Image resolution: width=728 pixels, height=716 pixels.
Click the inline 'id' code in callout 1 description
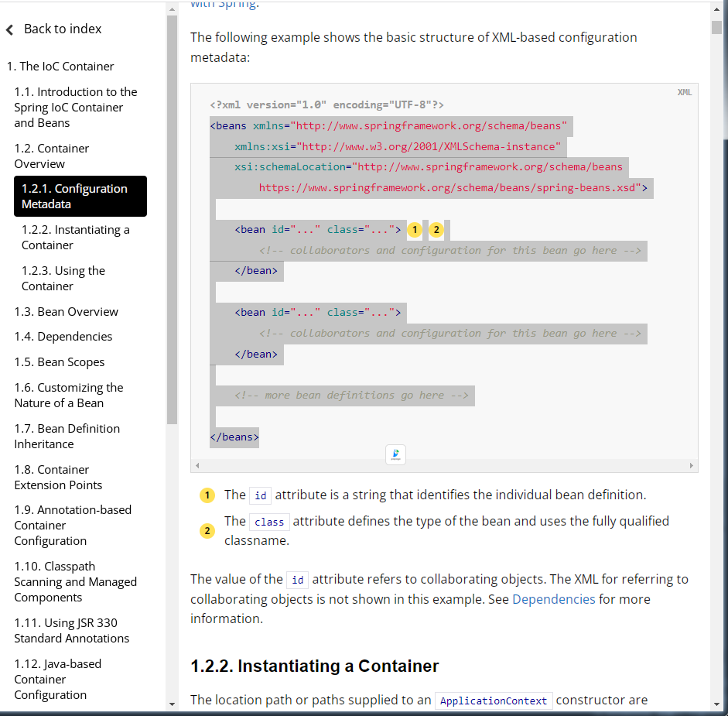click(x=261, y=495)
